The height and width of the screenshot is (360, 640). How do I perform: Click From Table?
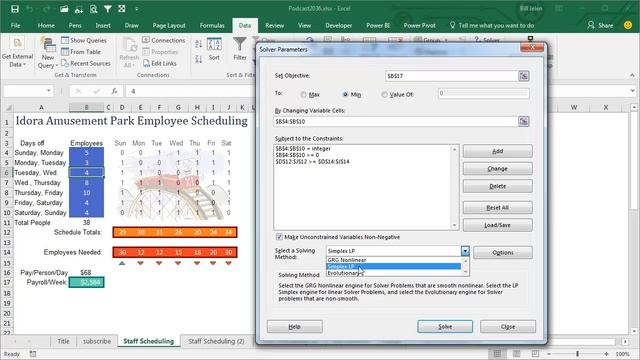pyautogui.click(x=81, y=51)
